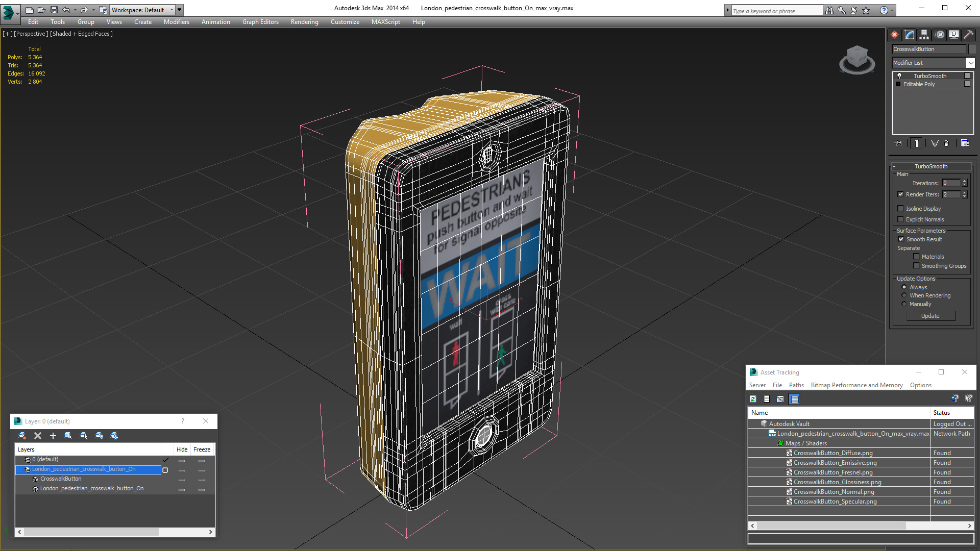Viewport: 980px width, 551px height.
Task: Click the Project Folder icon beside Workspace selector
Action: [103, 10]
